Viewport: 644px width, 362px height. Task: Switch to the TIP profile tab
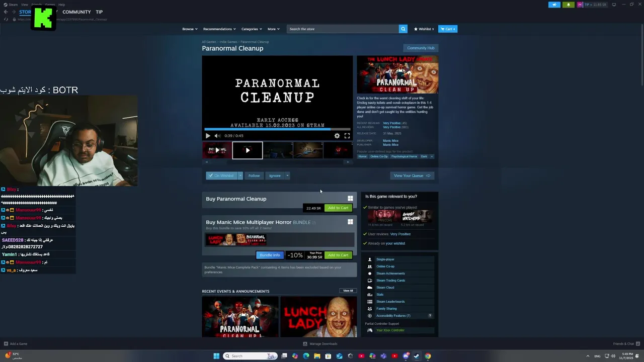coord(99,12)
